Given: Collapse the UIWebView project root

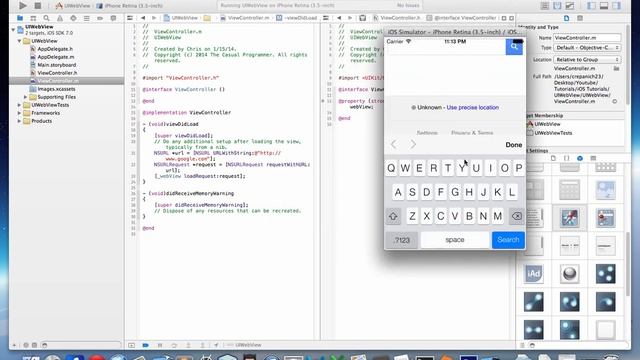Looking at the screenshot, I should [x=13, y=30].
